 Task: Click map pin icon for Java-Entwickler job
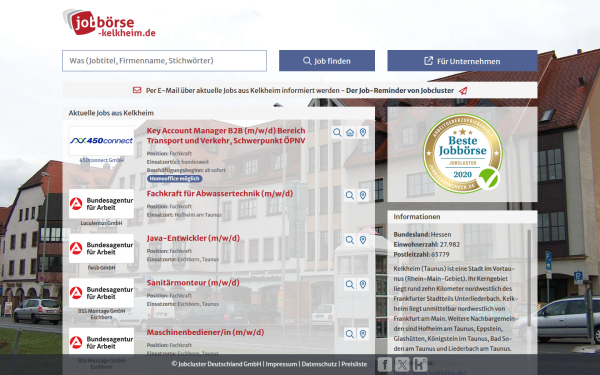pos(363,240)
